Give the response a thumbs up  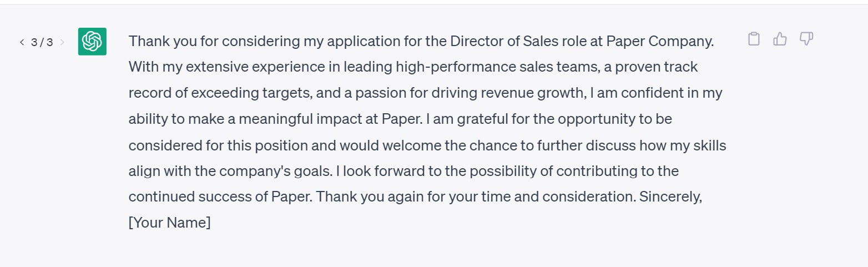click(x=780, y=39)
